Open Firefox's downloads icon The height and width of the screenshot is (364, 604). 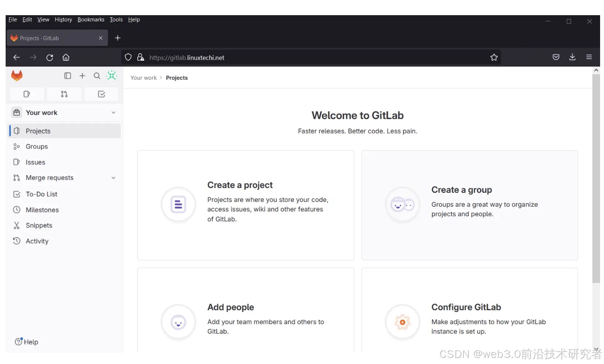572,57
